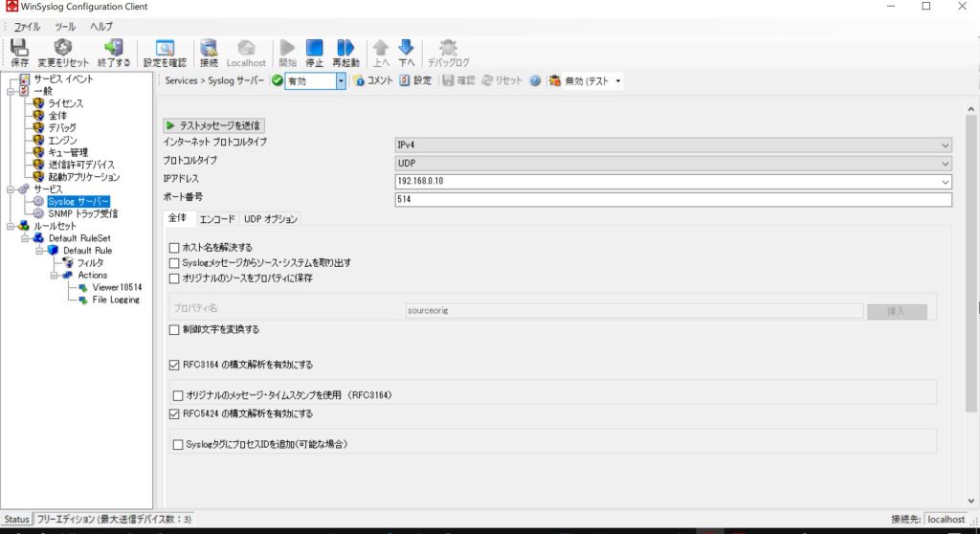Select SNMP トラップ受信 in the tree

(82, 213)
